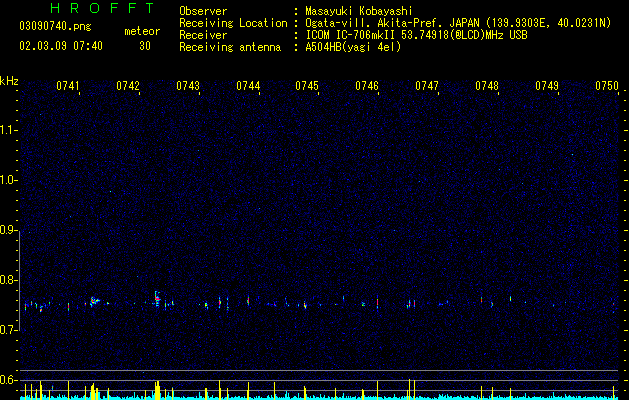
Task: Click the 0750 time marker
Action: (x=607, y=86)
